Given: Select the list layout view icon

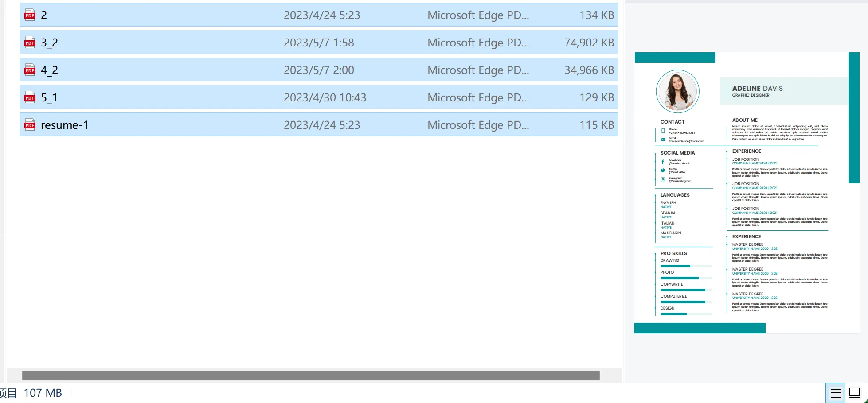Looking at the screenshot, I should [835, 393].
